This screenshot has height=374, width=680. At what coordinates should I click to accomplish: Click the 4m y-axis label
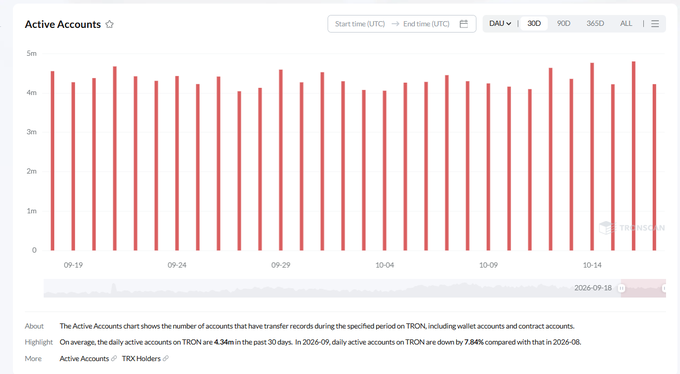[x=32, y=92]
